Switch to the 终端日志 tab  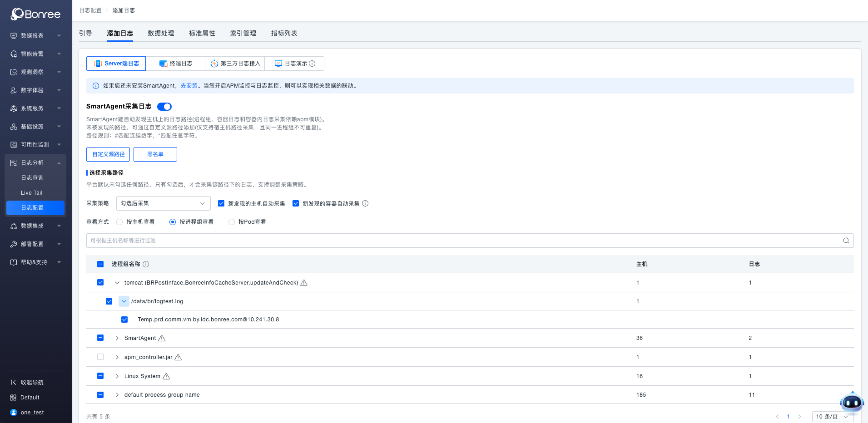tap(175, 63)
